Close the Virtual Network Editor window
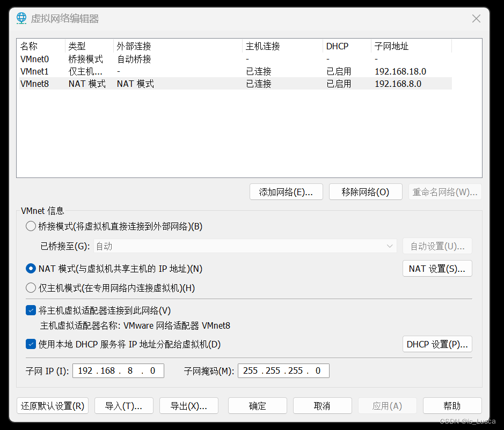This screenshot has height=430, width=504. [476, 19]
